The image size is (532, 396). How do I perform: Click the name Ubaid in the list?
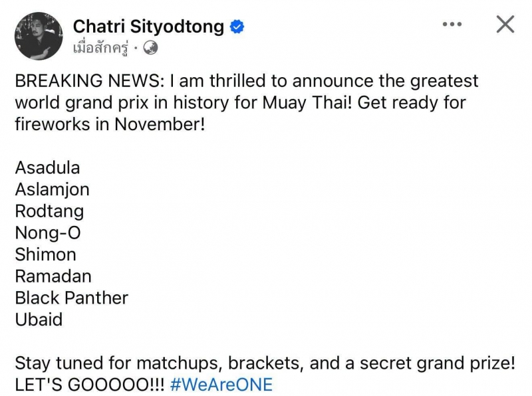tap(39, 320)
